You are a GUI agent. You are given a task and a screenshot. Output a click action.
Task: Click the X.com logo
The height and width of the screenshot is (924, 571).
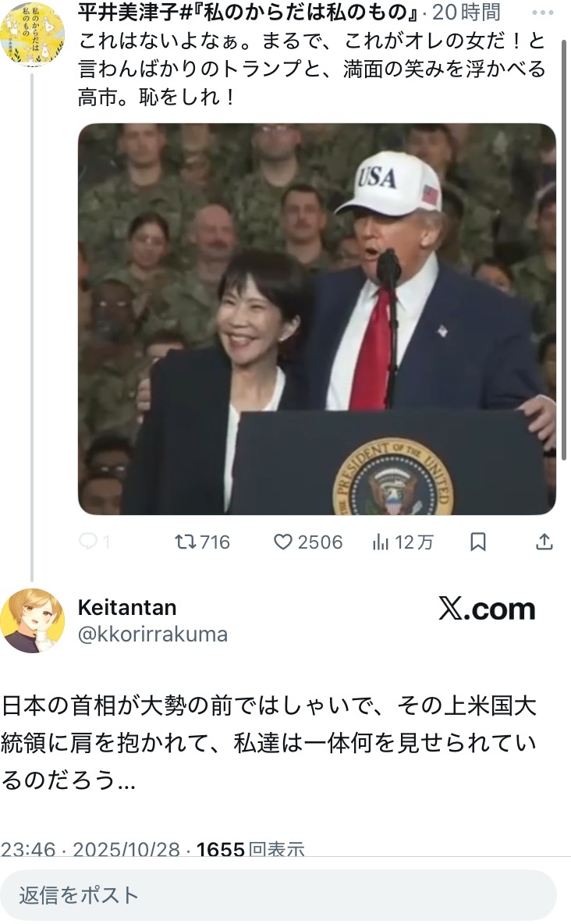[x=487, y=609]
